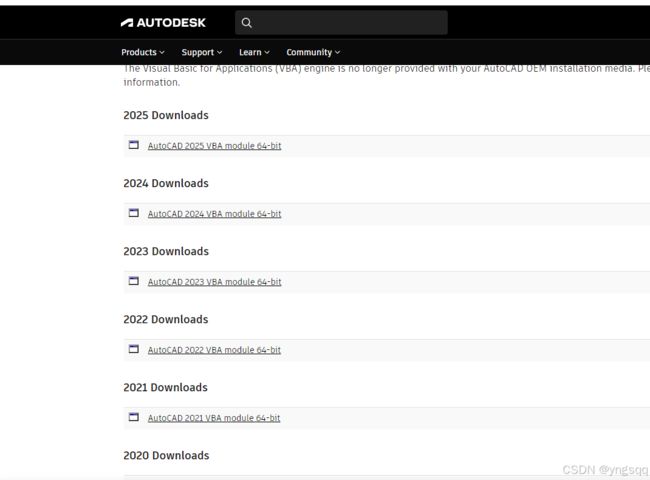Click the 2023 Downloads heading
This screenshot has height=480, width=650.
pos(166,251)
